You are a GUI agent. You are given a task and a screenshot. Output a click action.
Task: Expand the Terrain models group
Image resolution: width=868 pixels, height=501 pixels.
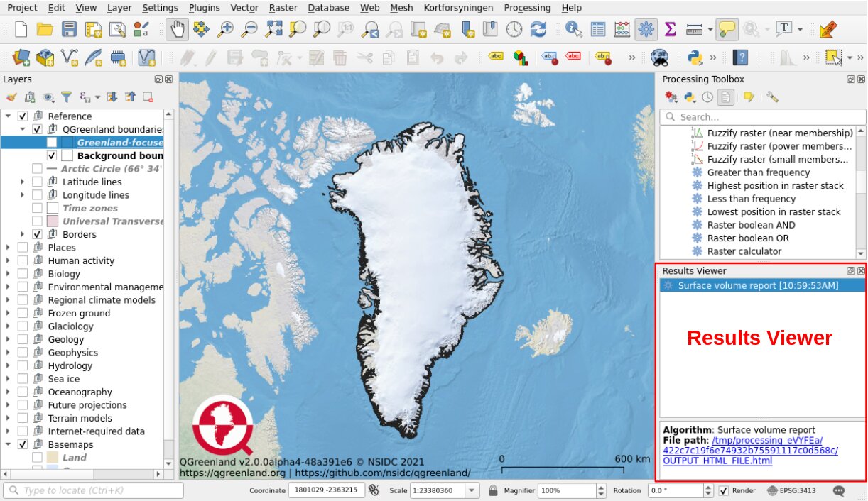pos(9,419)
